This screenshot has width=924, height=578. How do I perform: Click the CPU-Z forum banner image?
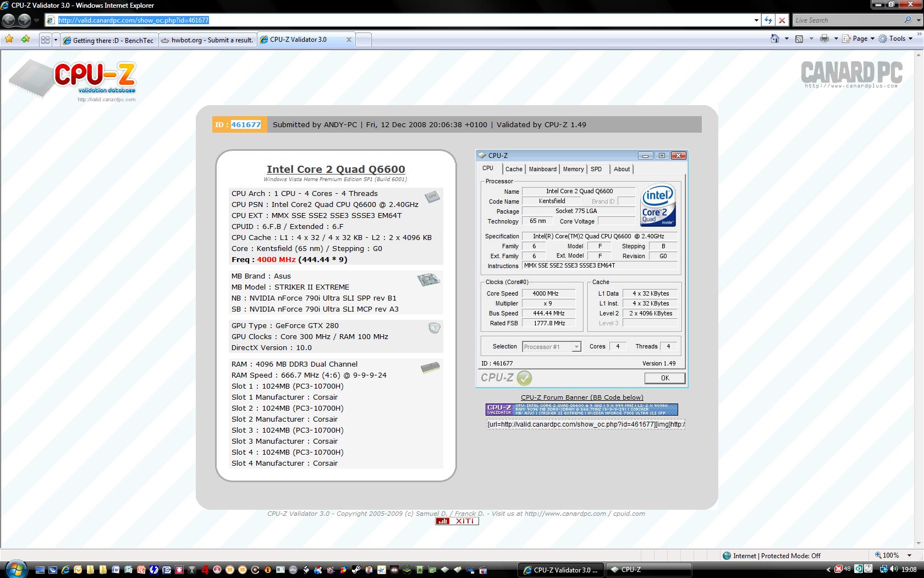coord(582,409)
